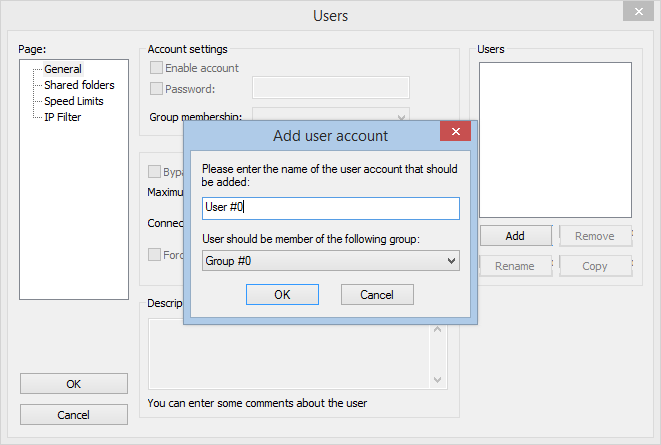Screen dimensions: 661x445
Task: Close the Users window
Action: (633, 12)
